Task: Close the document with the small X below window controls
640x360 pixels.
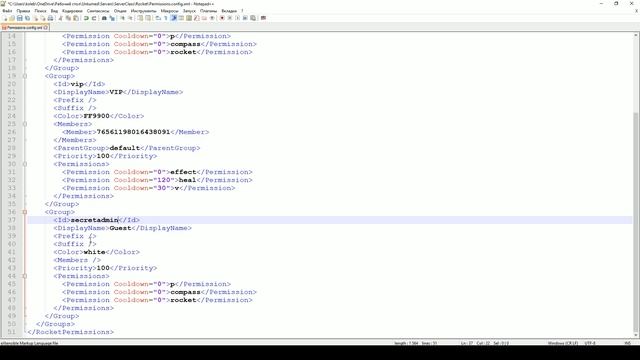Action: point(636,11)
